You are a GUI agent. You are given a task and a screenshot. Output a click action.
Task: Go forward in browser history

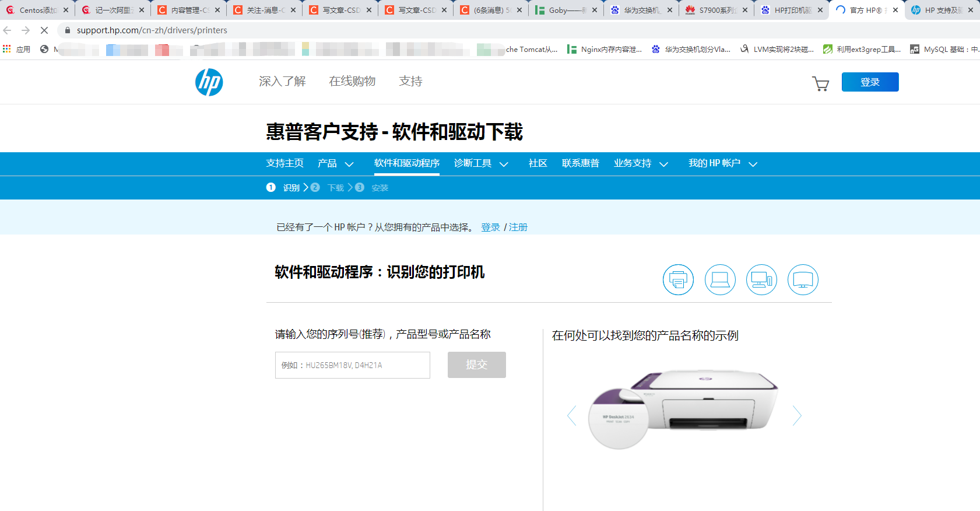pos(26,30)
